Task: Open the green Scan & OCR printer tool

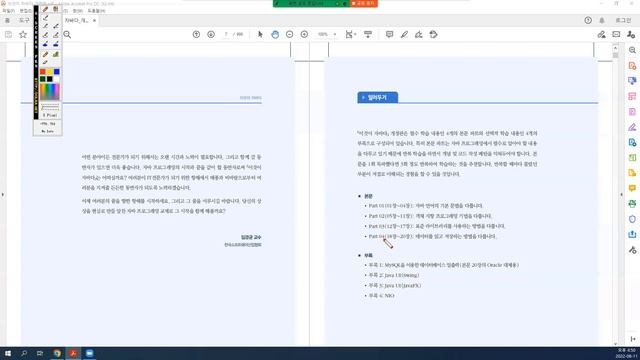Action: tap(632, 204)
